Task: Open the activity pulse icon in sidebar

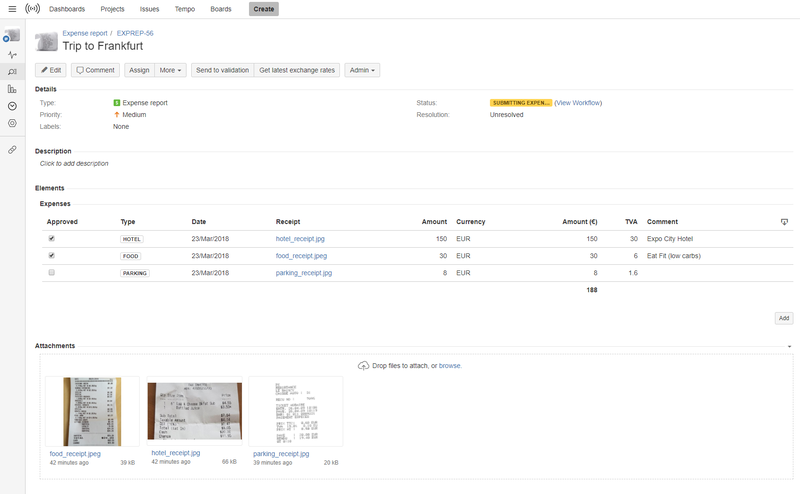Action: click(x=12, y=55)
